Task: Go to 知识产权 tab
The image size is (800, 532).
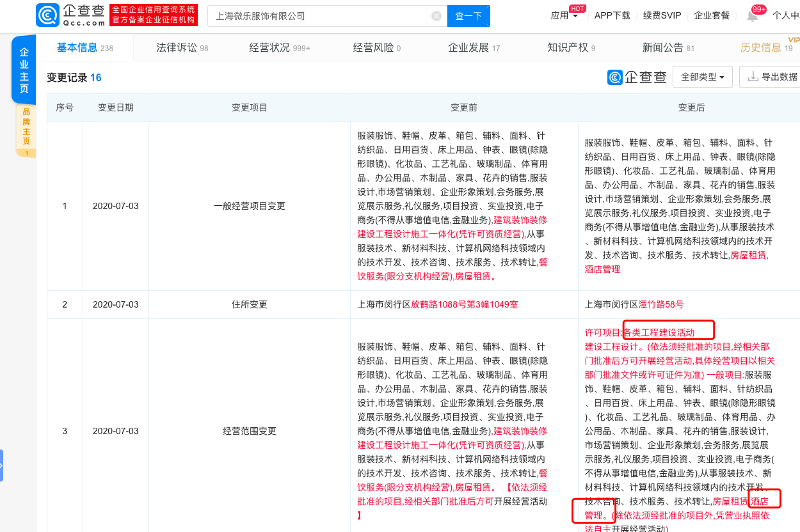Action: coord(571,48)
